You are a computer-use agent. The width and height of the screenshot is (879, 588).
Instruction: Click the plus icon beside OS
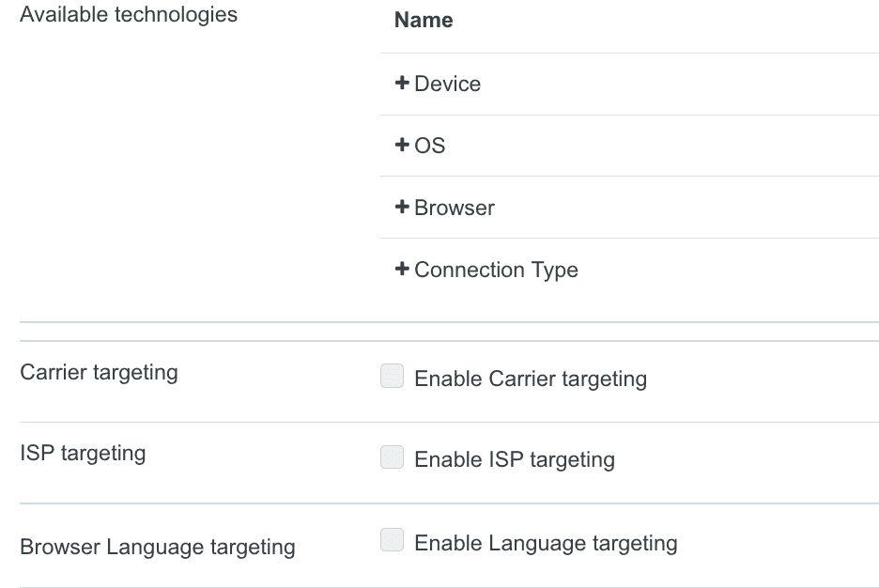click(403, 146)
